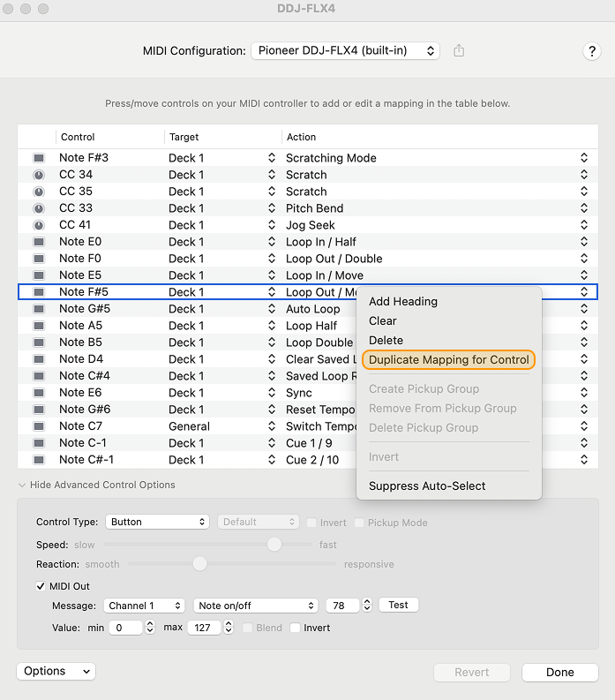Image resolution: width=615 pixels, height=700 pixels.
Task: Open the Control Type Button dropdown
Action: point(157,522)
